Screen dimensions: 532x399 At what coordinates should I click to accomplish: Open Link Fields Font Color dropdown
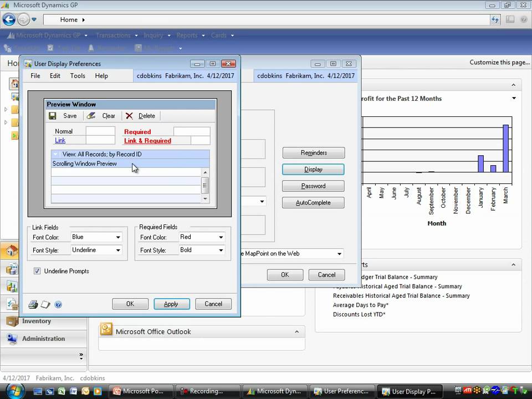tap(117, 237)
